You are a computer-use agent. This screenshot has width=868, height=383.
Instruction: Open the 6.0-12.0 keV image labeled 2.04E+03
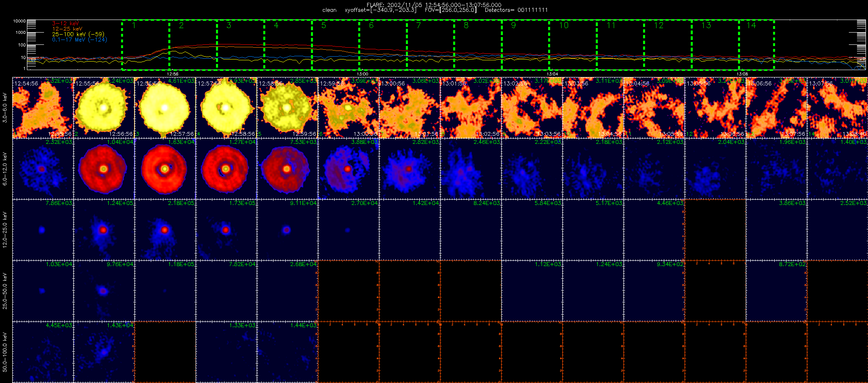[715, 169]
